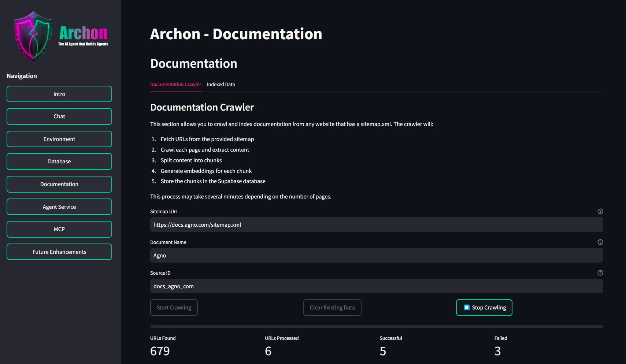Open the Intro page from navigation
626x364 pixels.
click(59, 94)
